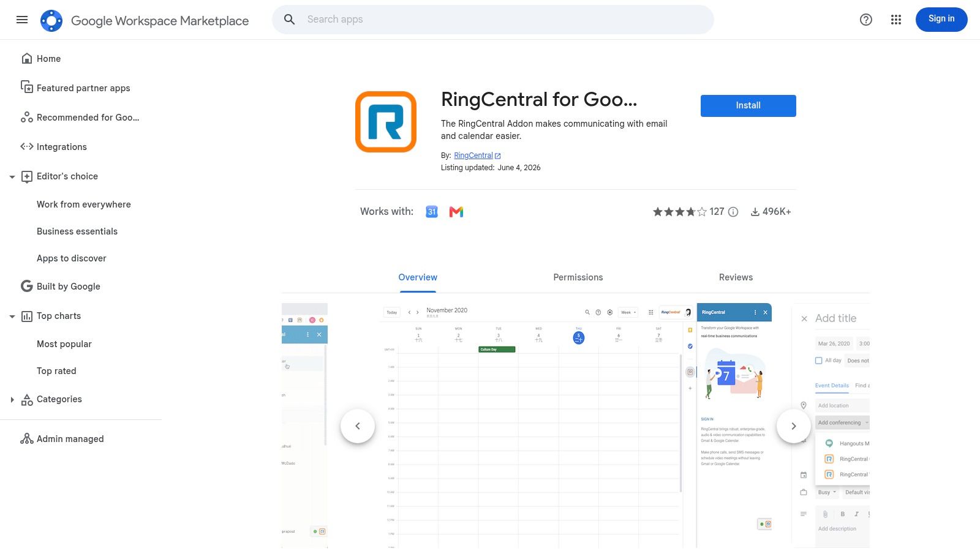Viewport: 980px width, 551px height.
Task: Click the rating count 127
Action: (717, 211)
